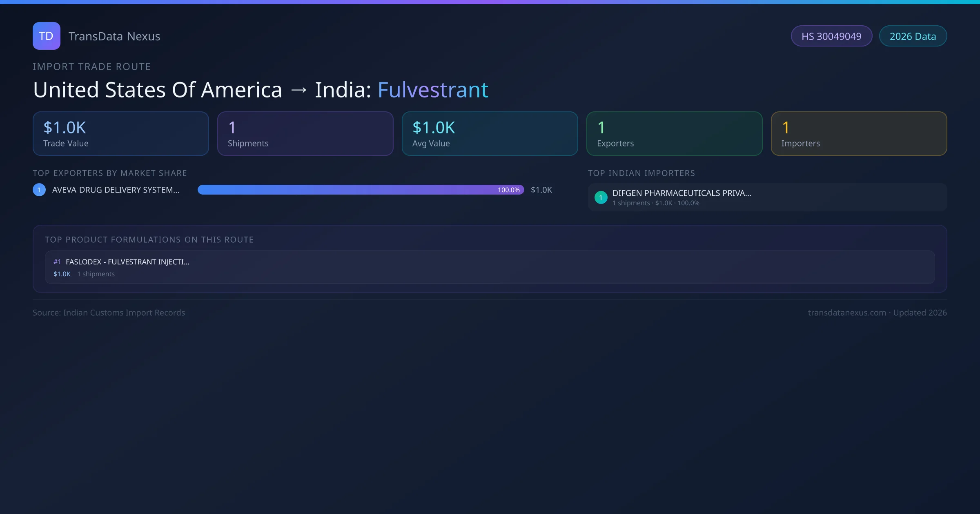Image resolution: width=980 pixels, height=514 pixels.
Task: Click the teal badge next to DIFGEN PHARMACEUTICALS
Action: pos(601,197)
